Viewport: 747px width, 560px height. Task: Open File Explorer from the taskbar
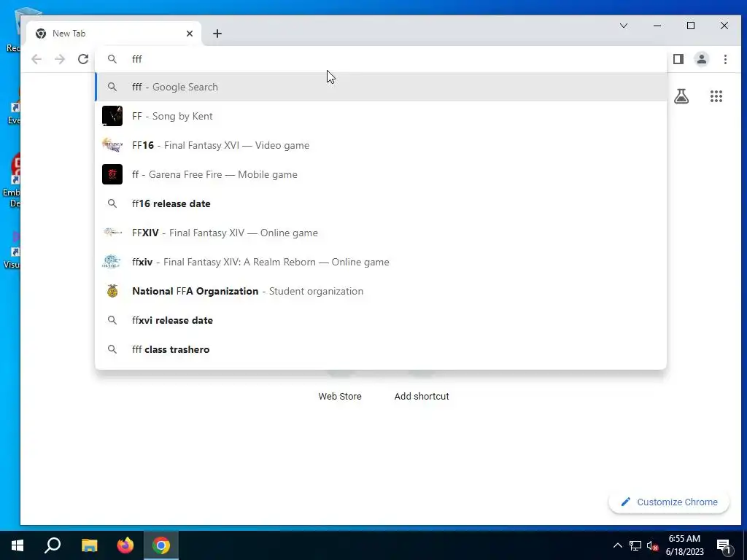[x=89, y=545]
